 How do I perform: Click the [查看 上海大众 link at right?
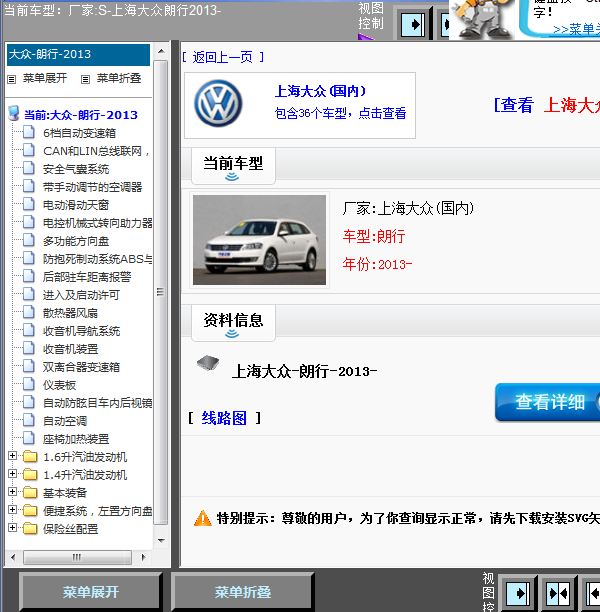(547, 105)
